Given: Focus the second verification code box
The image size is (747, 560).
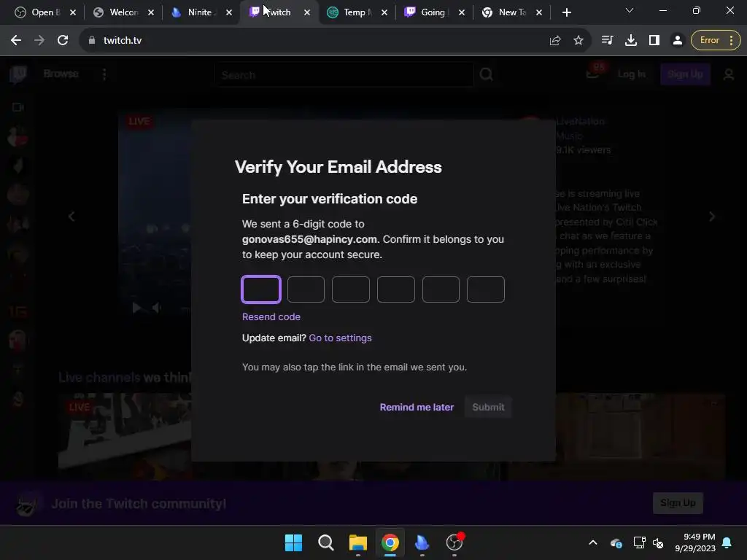Looking at the screenshot, I should (x=306, y=289).
